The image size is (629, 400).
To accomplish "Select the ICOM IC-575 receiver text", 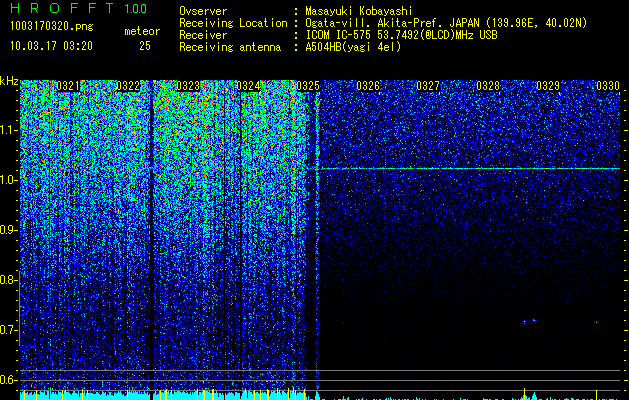I will pos(401,35).
